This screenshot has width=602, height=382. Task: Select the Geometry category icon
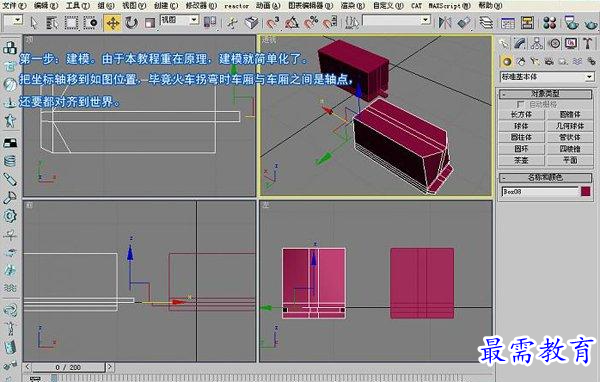[507, 61]
